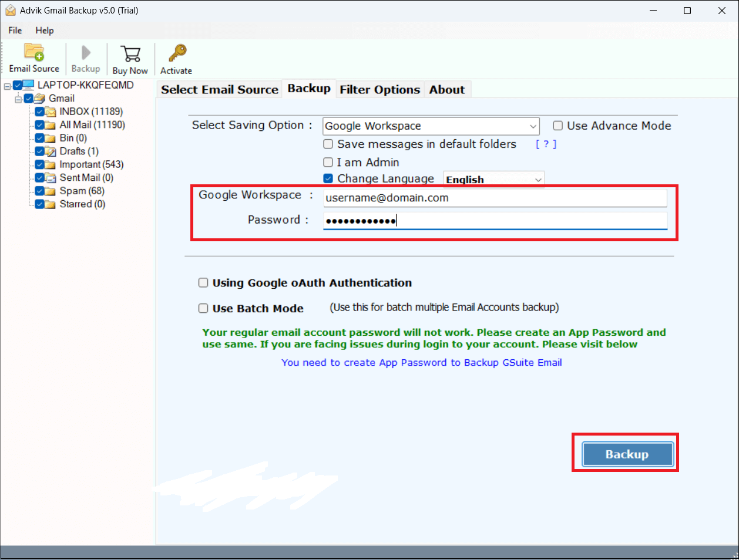The height and width of the screenshot is (560, 739).
Task: Enable Use Advance Mode checkbox
Action: (x=558, y=126)
